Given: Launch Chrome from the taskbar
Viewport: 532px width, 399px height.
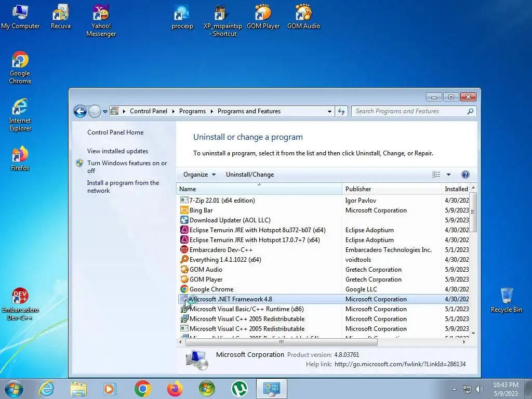Looking at the screenshot, I should point(142,389).
